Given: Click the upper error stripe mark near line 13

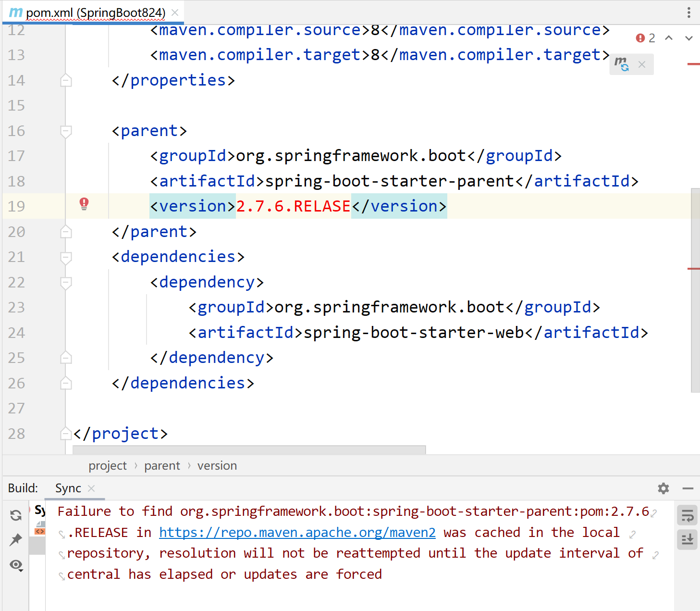Looking at the screenshot, I should click(693, 64).
